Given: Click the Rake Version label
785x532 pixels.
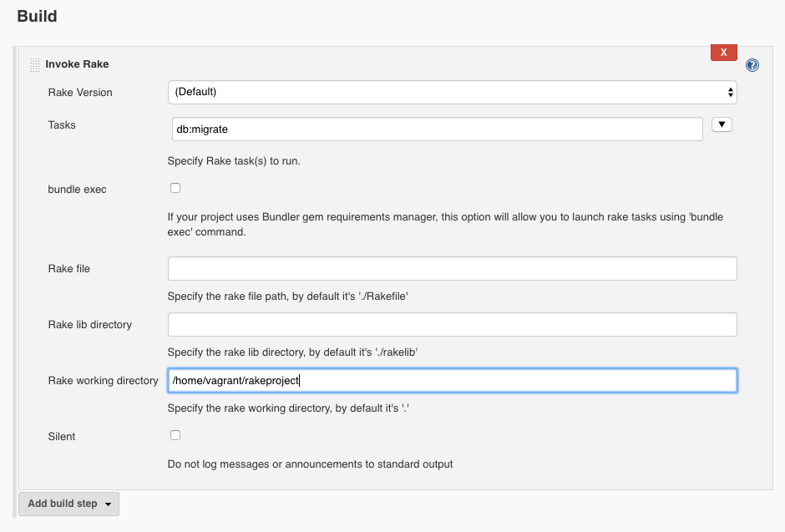Looking at the screenshot, I should 80,93.
